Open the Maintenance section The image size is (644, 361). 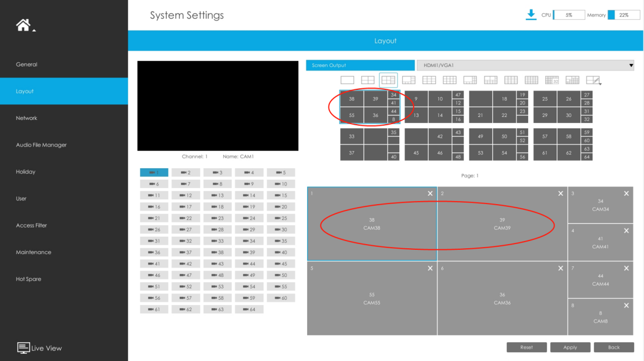coord(64,252)
